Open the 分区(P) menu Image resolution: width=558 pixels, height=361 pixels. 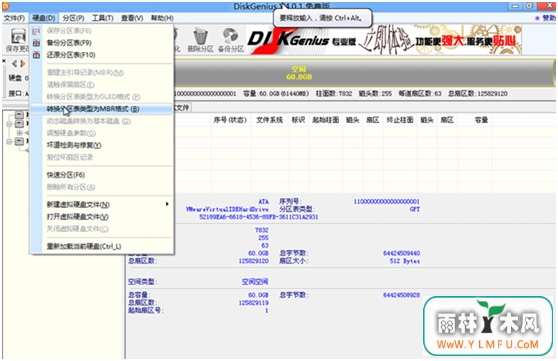(x=73, y=18)
